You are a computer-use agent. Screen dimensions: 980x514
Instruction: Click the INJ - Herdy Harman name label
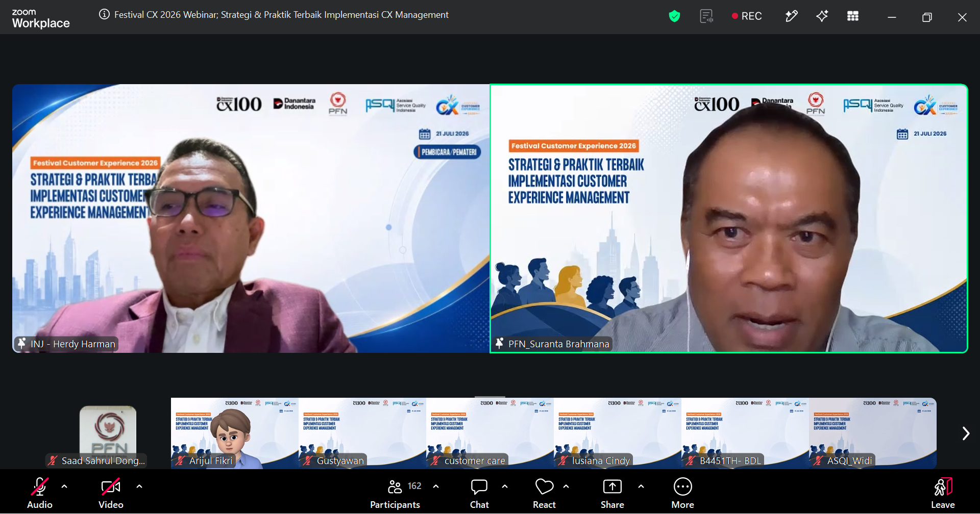click(73, 344)
